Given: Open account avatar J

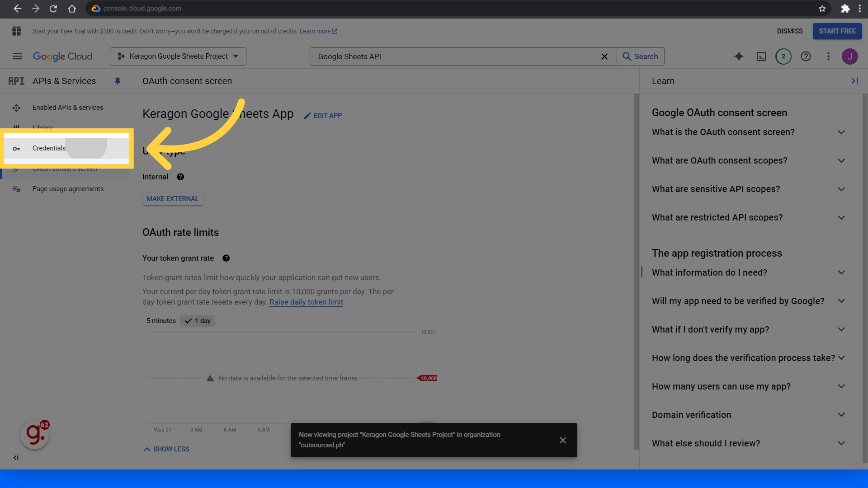Looking at the screenshot, I should (850, 56).
